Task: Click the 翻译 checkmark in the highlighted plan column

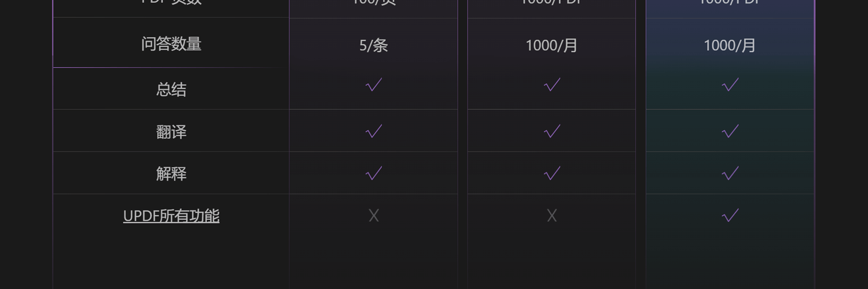Action: [730, 131]
